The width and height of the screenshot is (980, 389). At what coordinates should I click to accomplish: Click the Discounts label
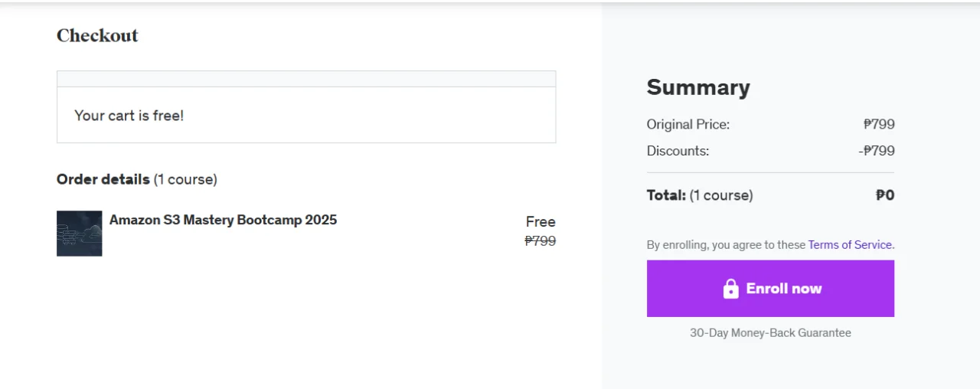point(678,151)
